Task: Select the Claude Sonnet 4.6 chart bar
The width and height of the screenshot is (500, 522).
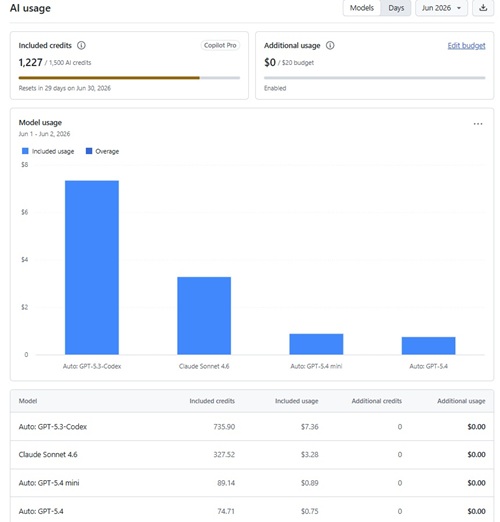Action: click(204, 316)
